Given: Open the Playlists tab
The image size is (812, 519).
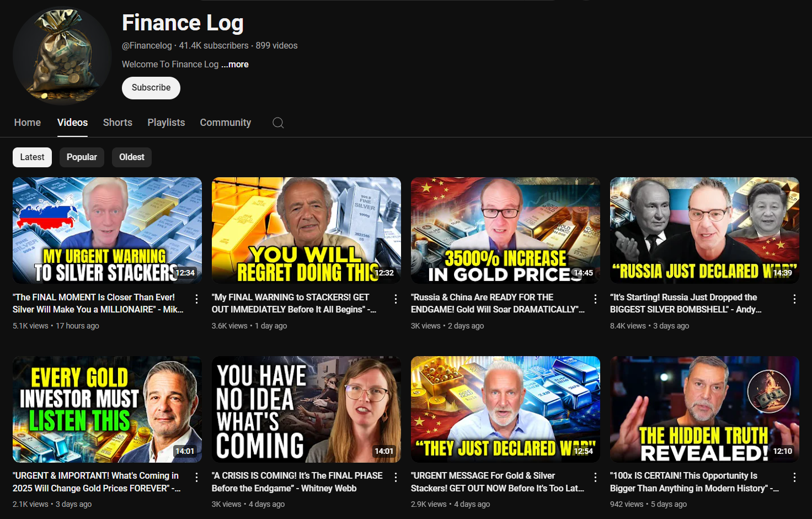Looking at the screenshot, I should (x=166, y=123).
